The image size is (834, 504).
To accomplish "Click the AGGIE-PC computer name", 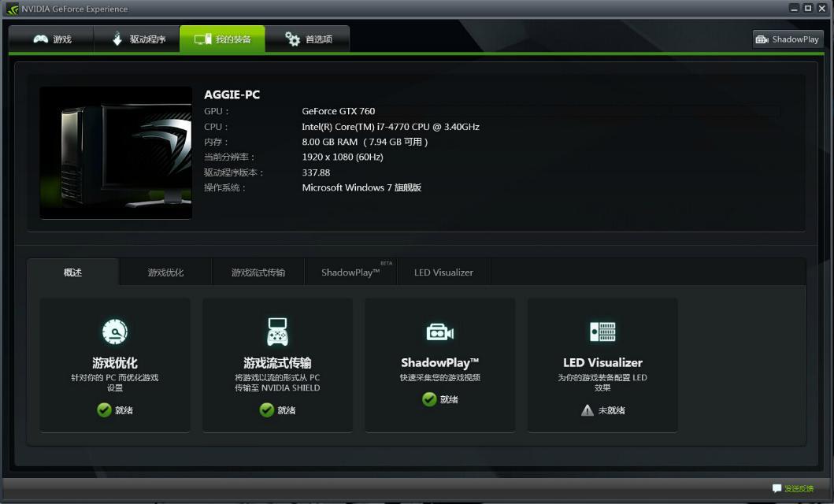I will 232,94.
